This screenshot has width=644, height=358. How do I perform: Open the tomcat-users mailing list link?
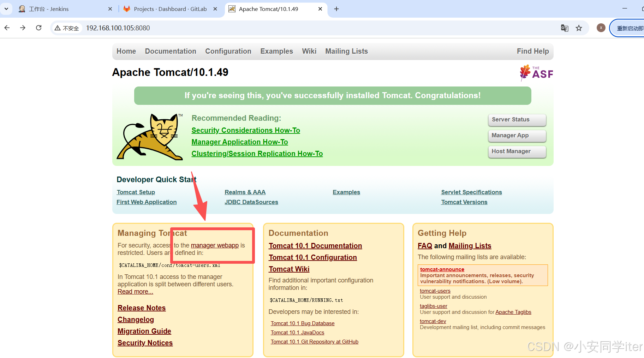click(x=435, y=291)
